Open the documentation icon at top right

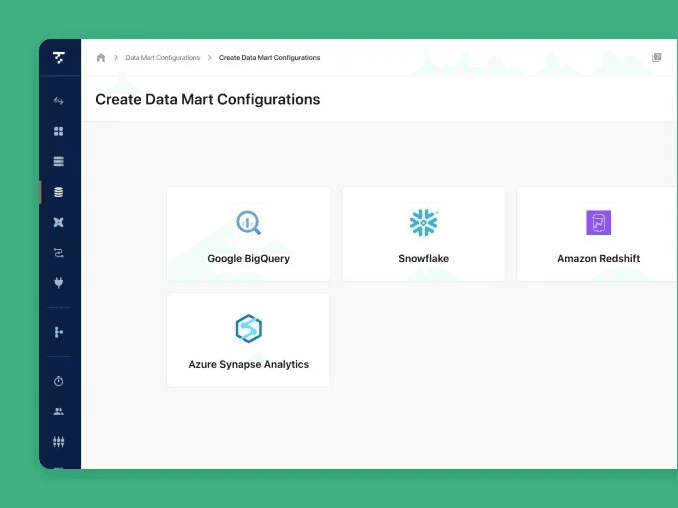656,58
